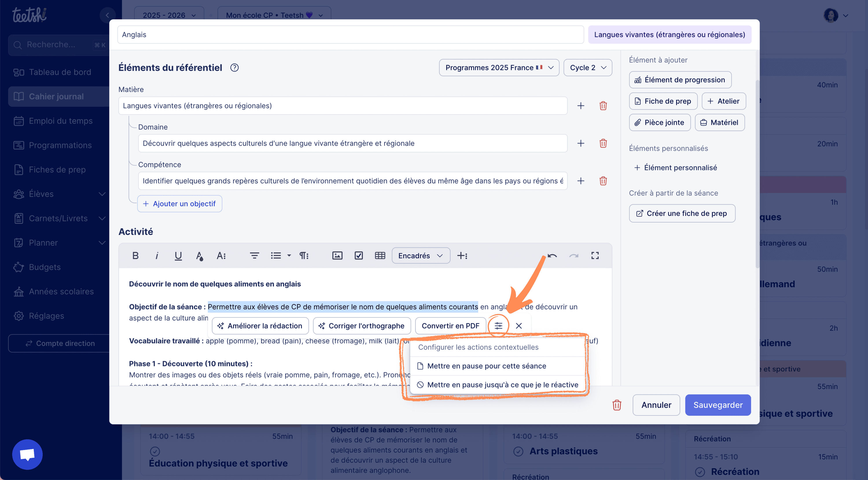
Task: Insert a checklist in the activity editor
Action: click(x=358, y=255)
